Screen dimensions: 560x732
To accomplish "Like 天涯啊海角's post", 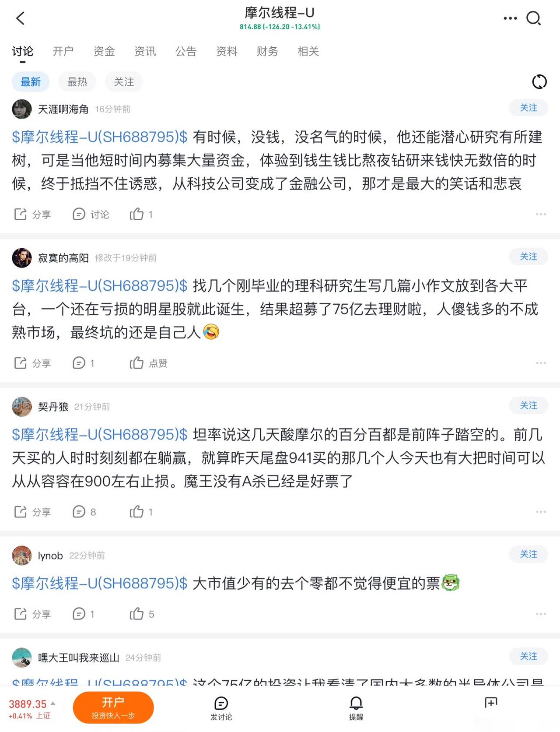I will [x=137, y=214].
